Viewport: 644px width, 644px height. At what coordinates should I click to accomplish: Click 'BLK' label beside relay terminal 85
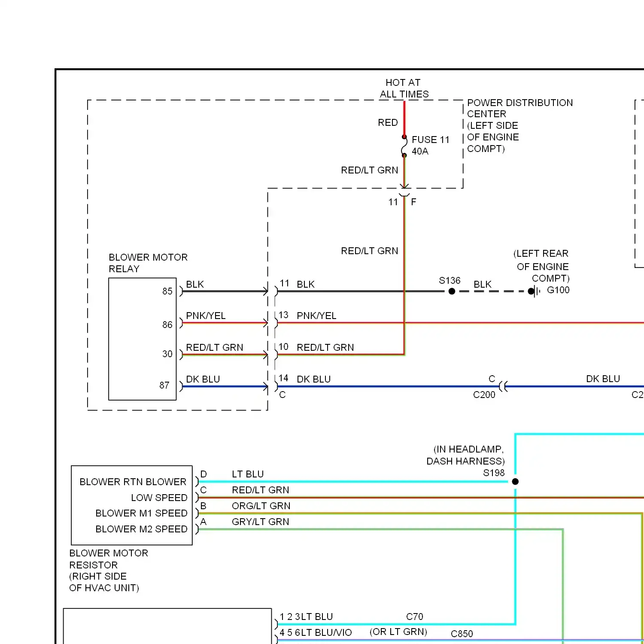195,284
